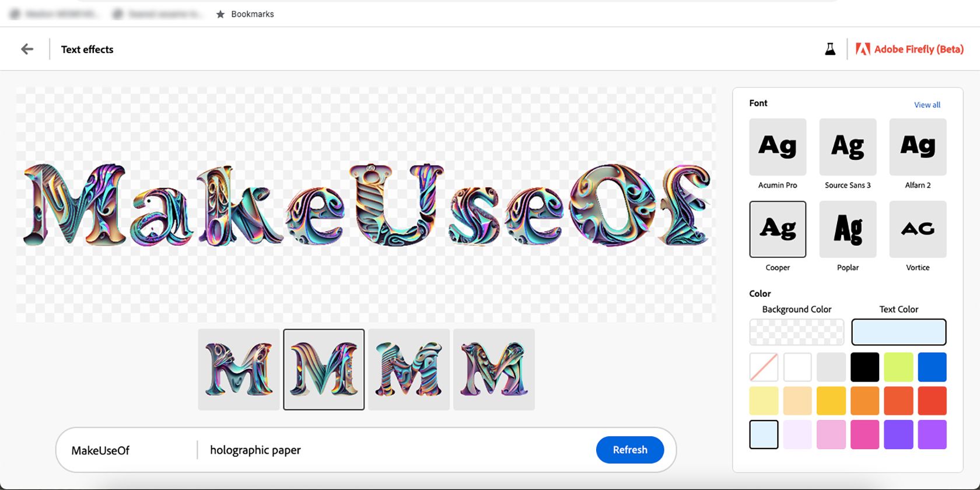Pick the last purple swatch in bottom row
980x490 pixels.
pos(932,435)
